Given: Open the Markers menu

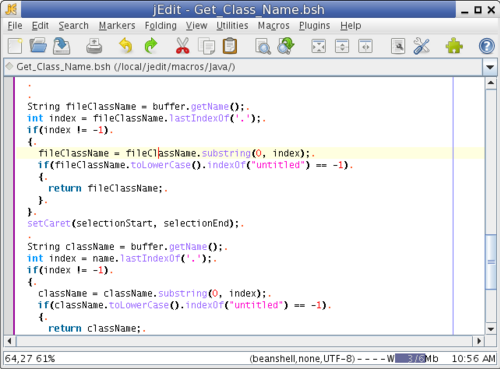Looking at the screenshot, I should point(117,25).
